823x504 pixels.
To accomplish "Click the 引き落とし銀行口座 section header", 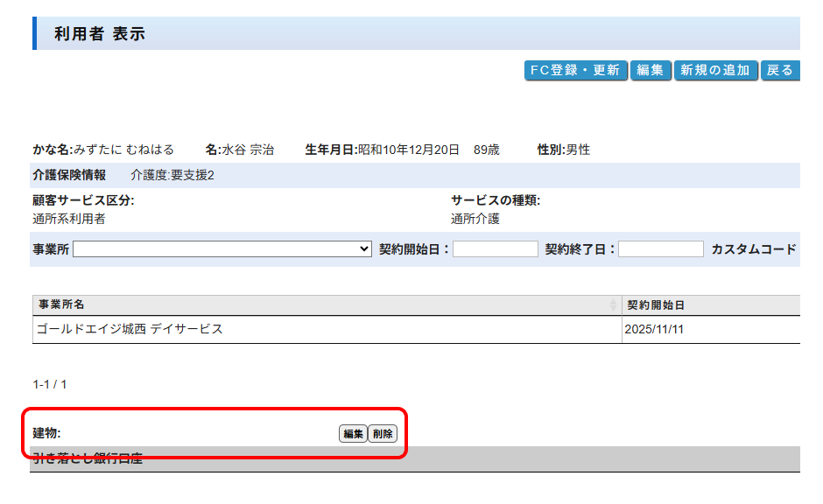I will click(x=88, y=459).
